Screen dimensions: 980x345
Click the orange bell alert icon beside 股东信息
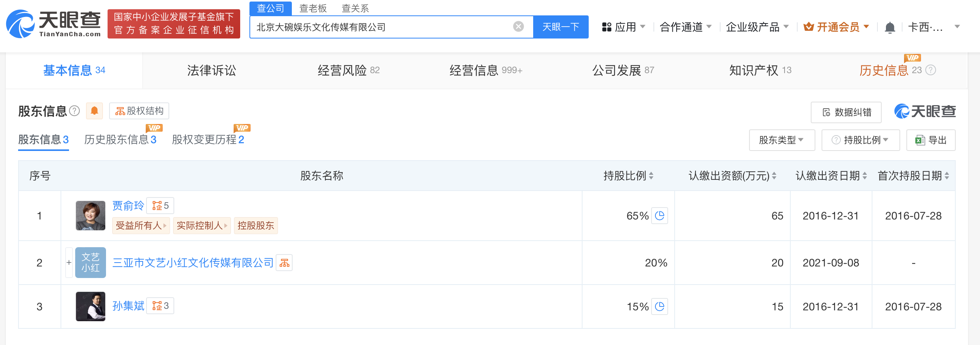coord(94,111)
